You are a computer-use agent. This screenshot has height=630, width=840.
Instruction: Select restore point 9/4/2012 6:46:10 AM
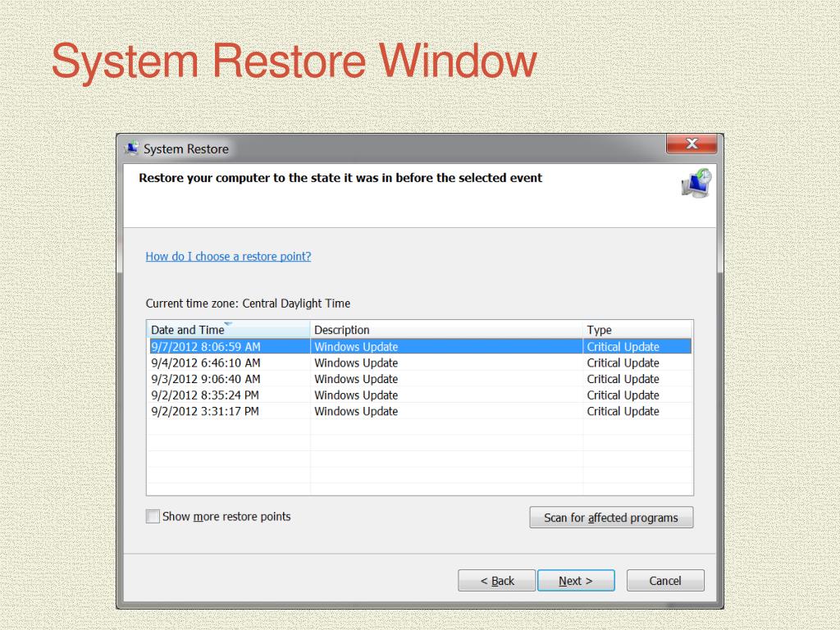coord(419,363)
